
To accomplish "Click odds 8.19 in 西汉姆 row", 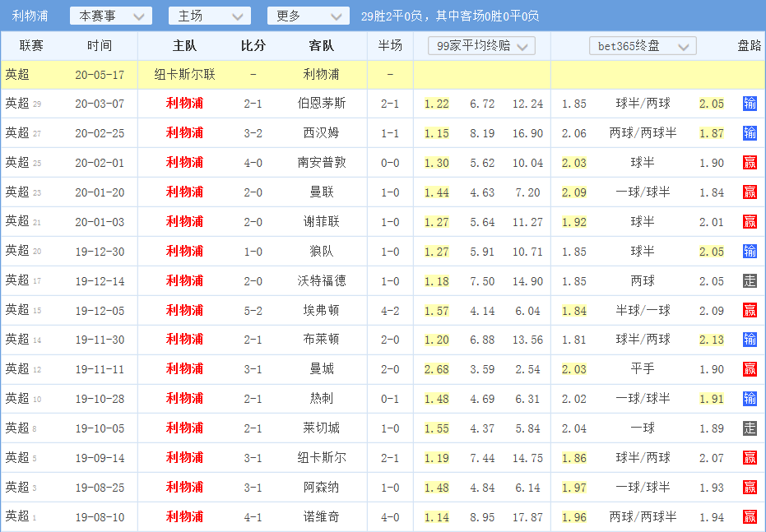I will (x=482, y=133).
